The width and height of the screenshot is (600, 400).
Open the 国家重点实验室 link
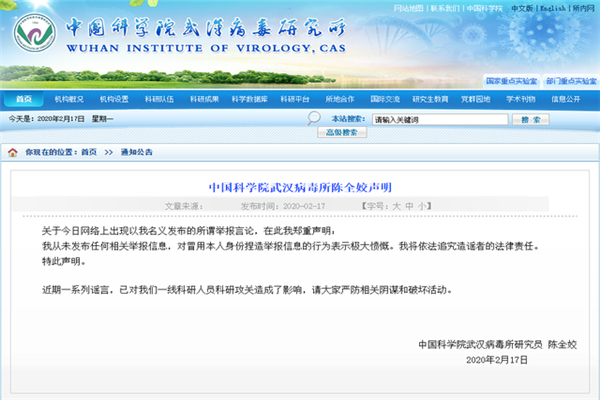click(512, 80)
